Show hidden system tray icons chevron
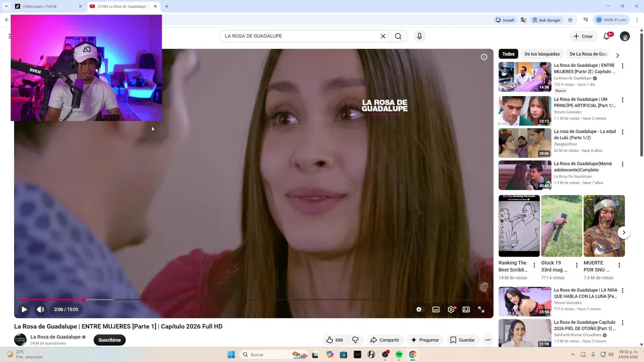644x362 pixels. point(573,354)
